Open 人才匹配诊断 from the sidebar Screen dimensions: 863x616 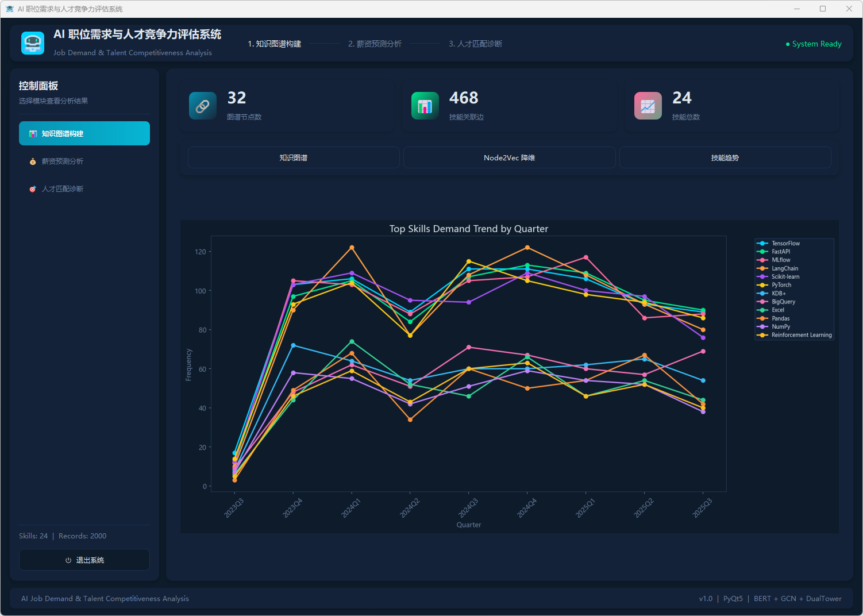(63, 189)
